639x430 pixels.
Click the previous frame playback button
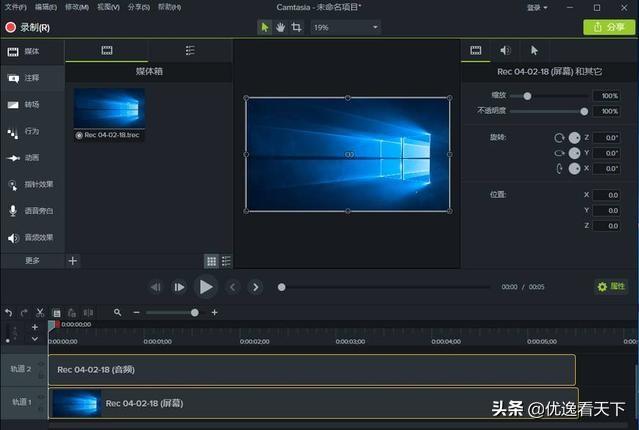pyautogui.click(x=156, y=287)
